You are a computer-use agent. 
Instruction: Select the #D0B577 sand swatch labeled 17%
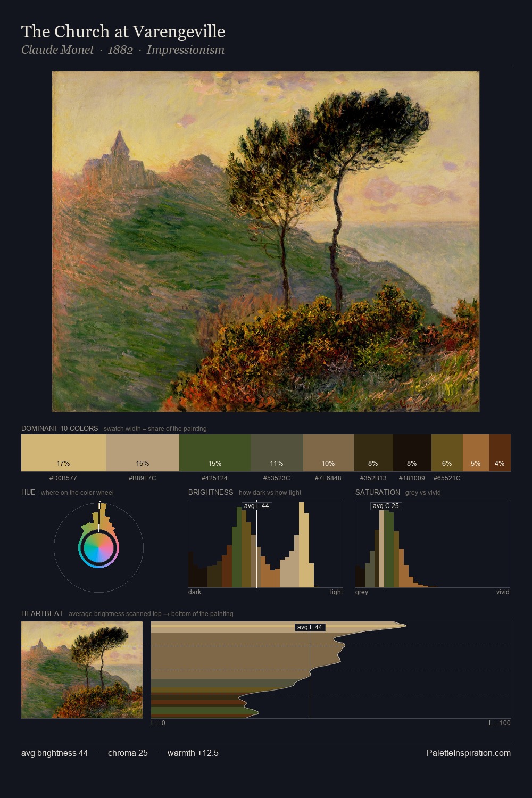click(x=63, y=453)
